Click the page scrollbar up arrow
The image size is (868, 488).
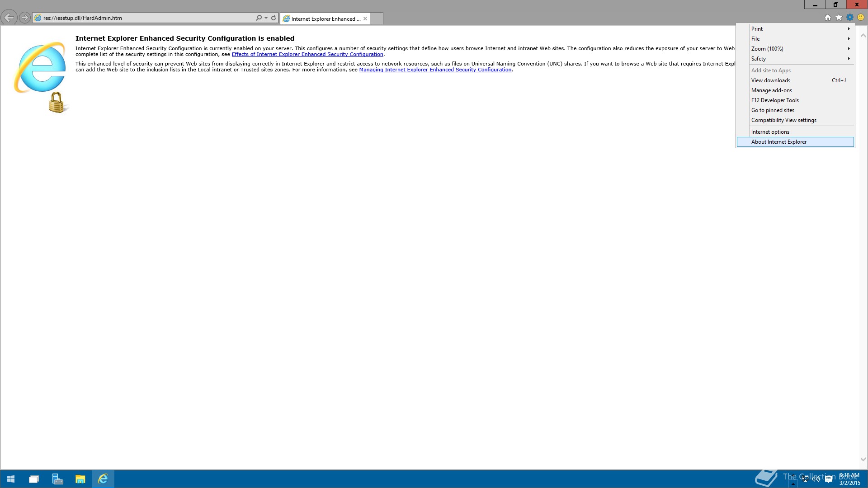(x=863, y=35)
